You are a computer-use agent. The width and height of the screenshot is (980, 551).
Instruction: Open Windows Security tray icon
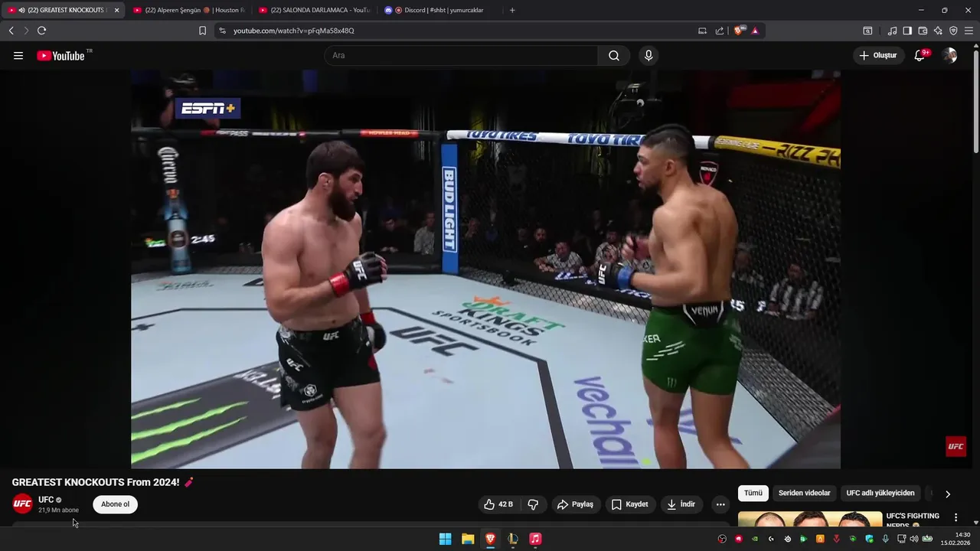tap(869, 539)
